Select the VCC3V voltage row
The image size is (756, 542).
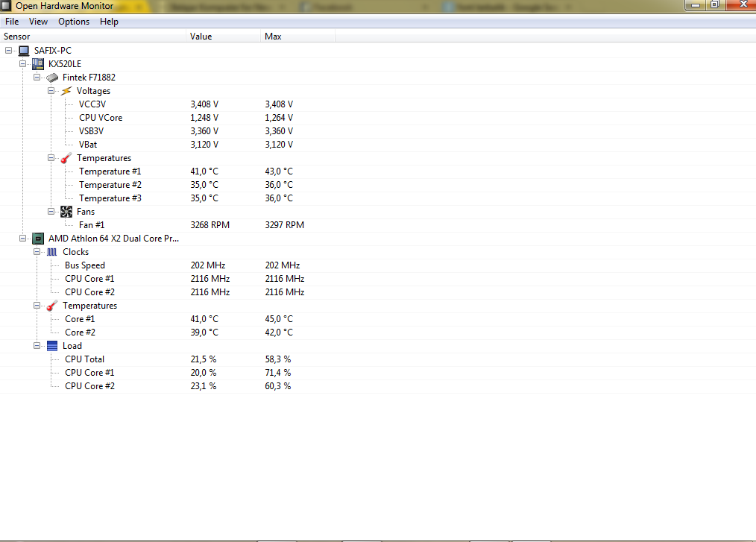(378, 104)
